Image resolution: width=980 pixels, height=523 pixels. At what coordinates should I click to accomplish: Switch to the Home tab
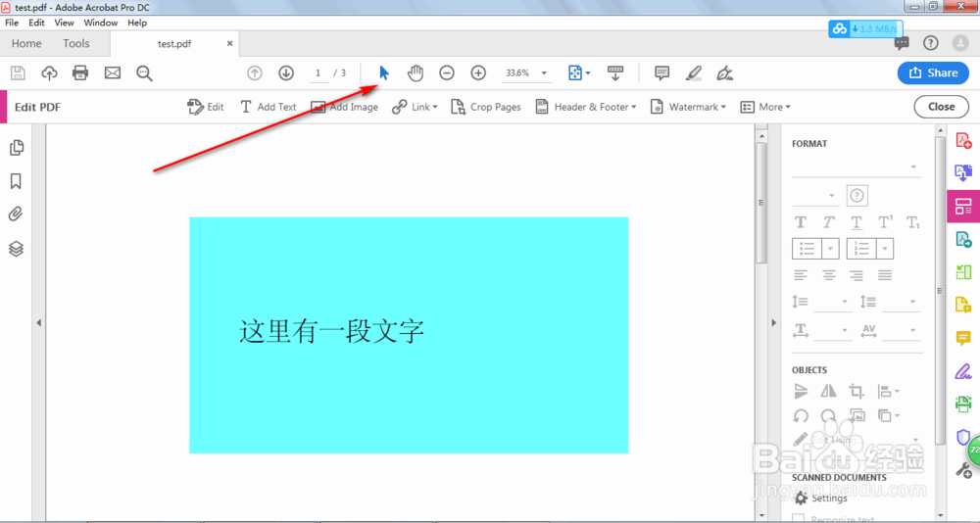point(26,43)
